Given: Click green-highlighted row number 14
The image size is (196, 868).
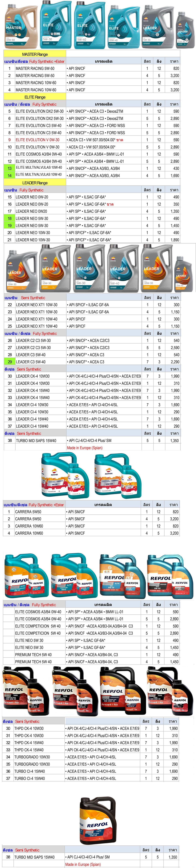Looking at the screenshot, I should click(9, 175).
